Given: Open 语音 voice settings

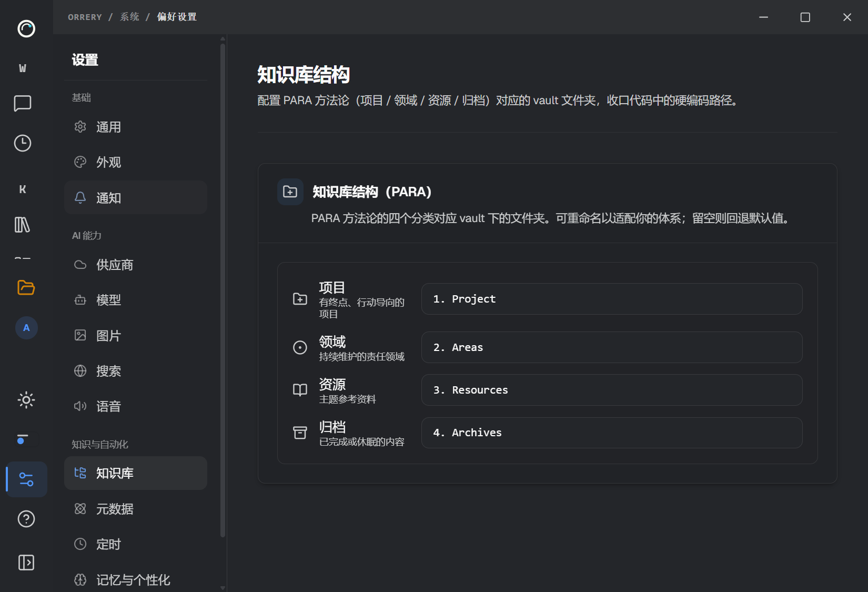Looking at the screenshot, I should (x=136, y=406).
